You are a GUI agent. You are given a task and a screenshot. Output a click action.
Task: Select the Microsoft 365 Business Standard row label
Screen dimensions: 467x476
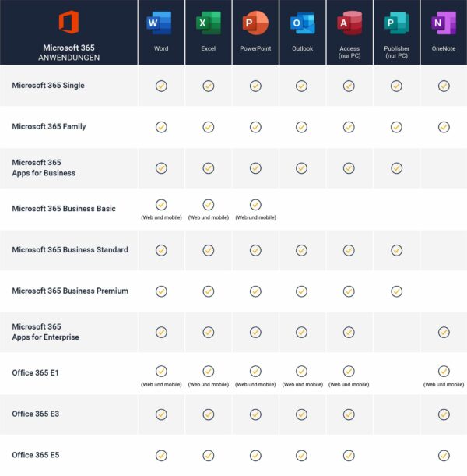point(70,250)
